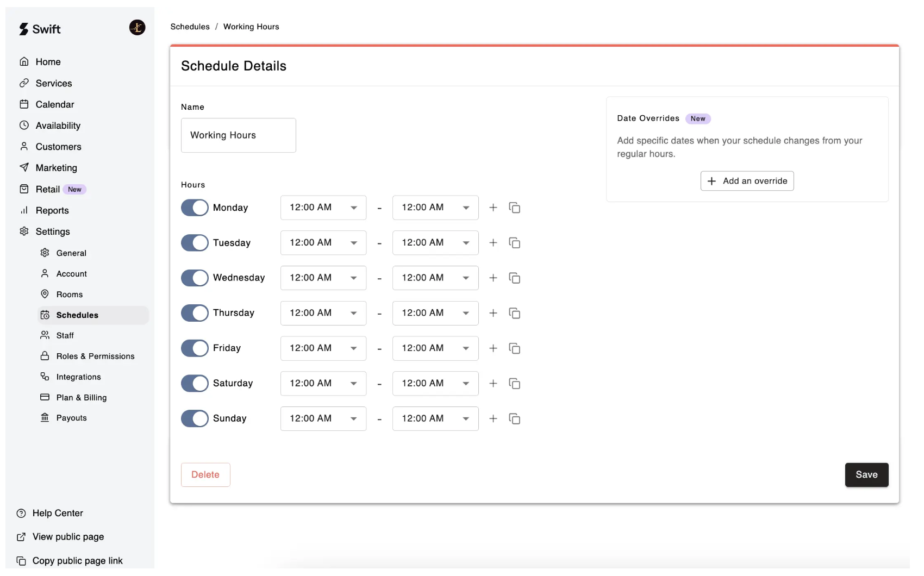924x576 pixels.
Task: Expand Wednesday end time dropdown
Action: pyautogui.click(x=435, y=278)
